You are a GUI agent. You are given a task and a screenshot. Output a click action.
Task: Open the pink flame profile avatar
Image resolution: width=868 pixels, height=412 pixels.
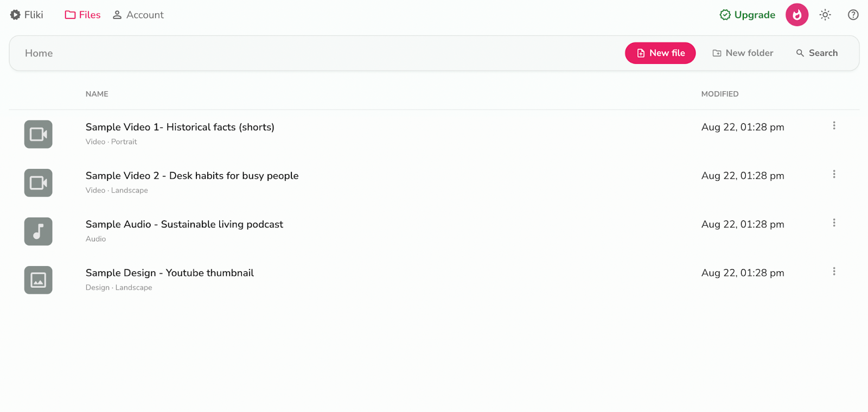click(x=796, y=15)
